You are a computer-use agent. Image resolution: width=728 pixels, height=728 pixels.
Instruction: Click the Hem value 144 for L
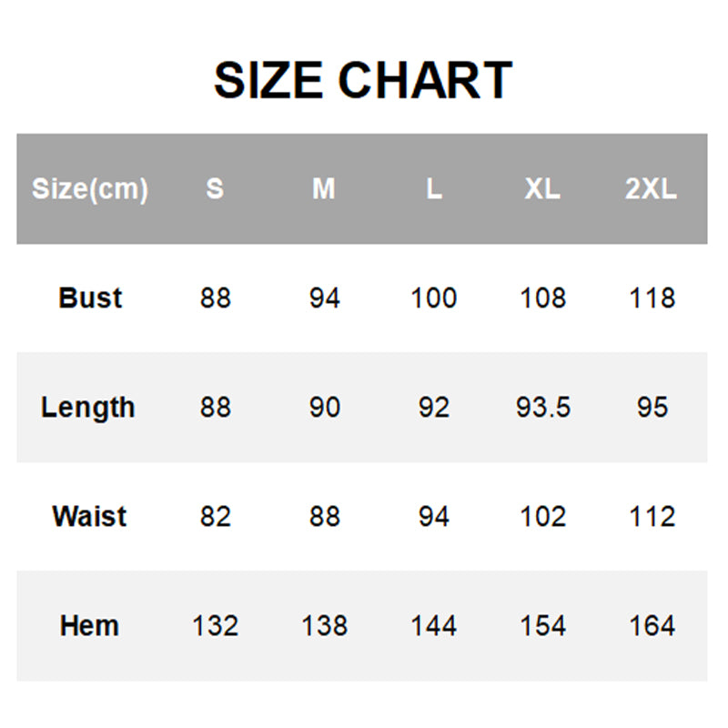pyautogui.click(x=434, y=626)
